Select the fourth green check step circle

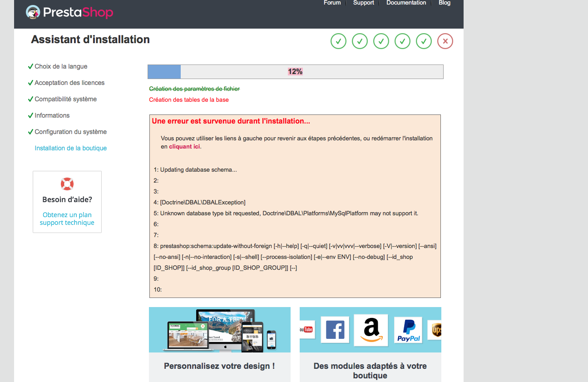(402, 41)
